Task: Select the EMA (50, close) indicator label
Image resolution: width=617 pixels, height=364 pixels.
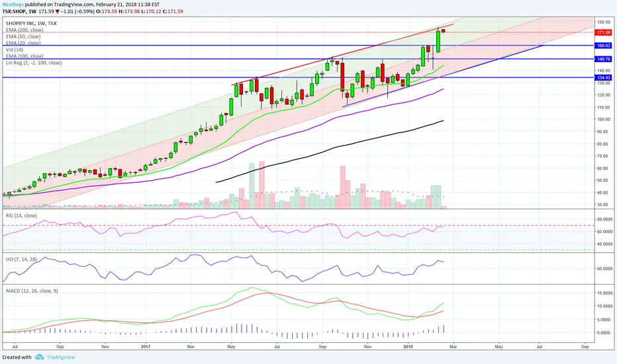Action: 23,36
